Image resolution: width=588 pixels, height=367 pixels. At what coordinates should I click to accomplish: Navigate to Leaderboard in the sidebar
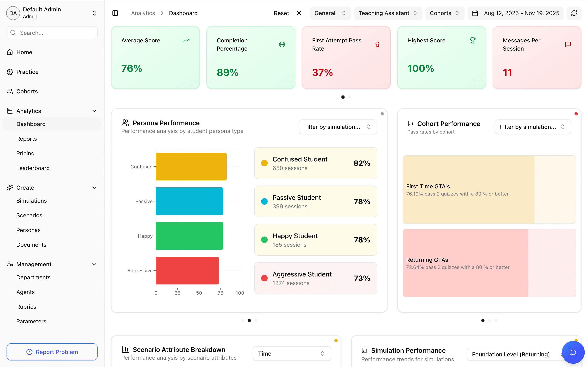pos(33,168)
